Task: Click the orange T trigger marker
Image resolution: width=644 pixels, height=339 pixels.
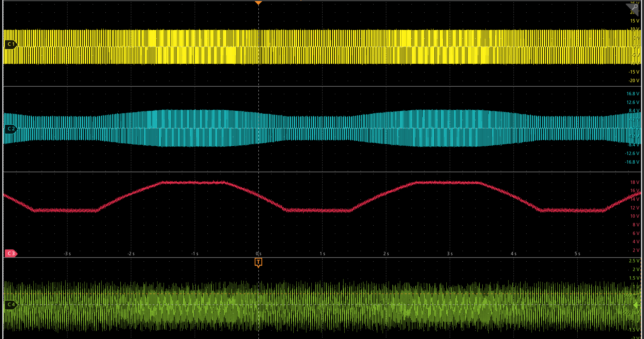Action: click(x=258, y=262)
